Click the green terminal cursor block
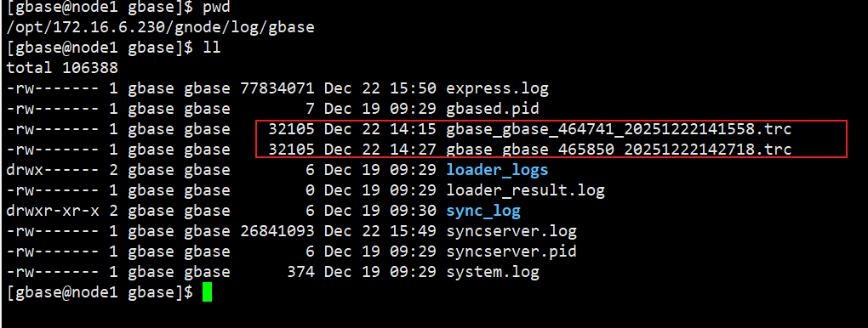 click(x=207, y=292)
